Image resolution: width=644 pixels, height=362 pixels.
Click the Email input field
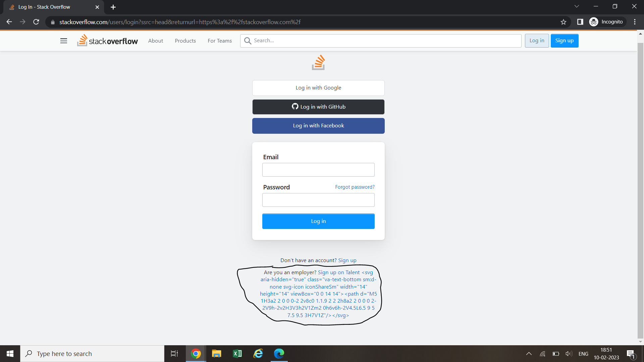click(x=318, y=170)
